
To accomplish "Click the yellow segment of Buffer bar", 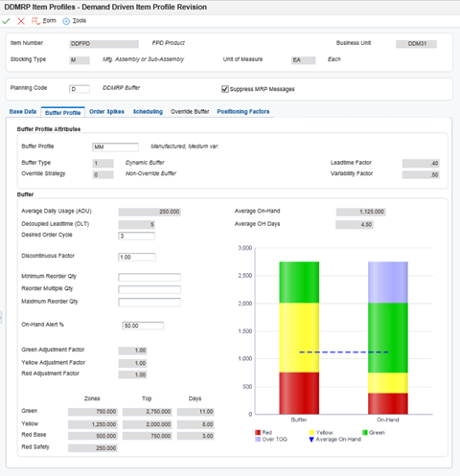I will 299,337.
